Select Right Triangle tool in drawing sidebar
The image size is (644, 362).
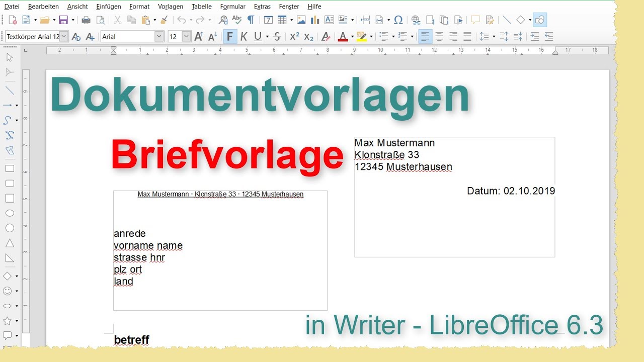coord(10,258)
